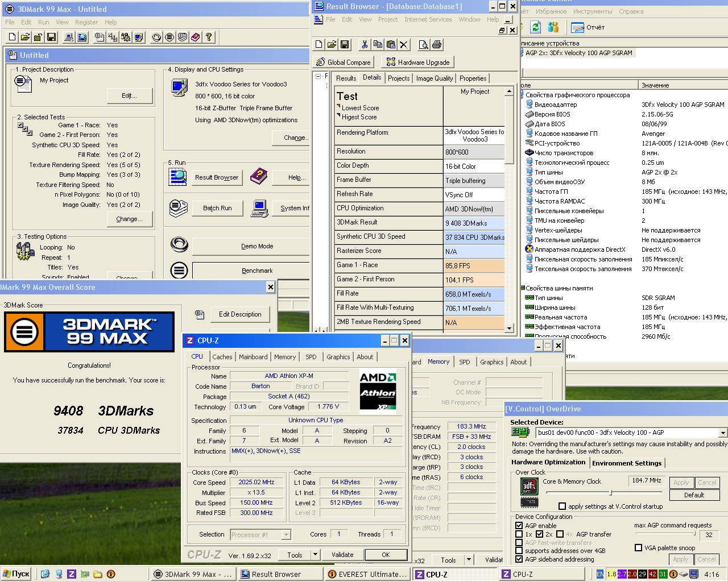The height and width of the screenshot is (582, 728).
Task: Click the Default button in V.Control Over Clock
Action: pyautogui.click(x=694, y=495)
